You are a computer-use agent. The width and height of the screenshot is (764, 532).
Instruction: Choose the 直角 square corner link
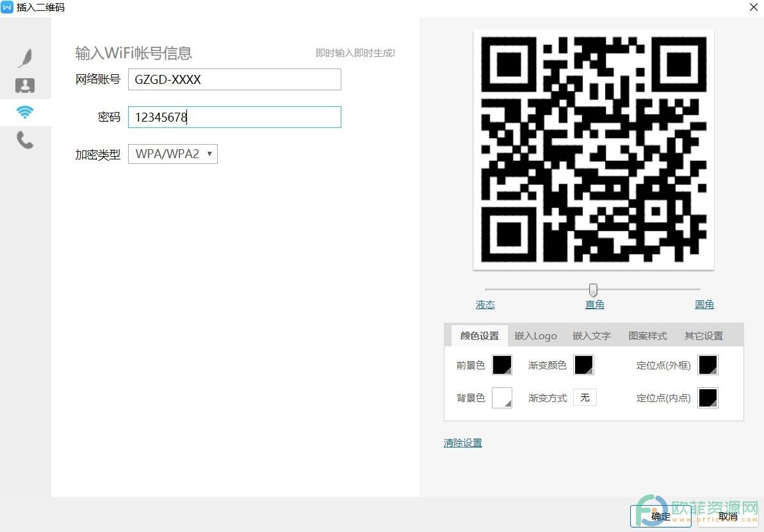[x=594, y=305]
